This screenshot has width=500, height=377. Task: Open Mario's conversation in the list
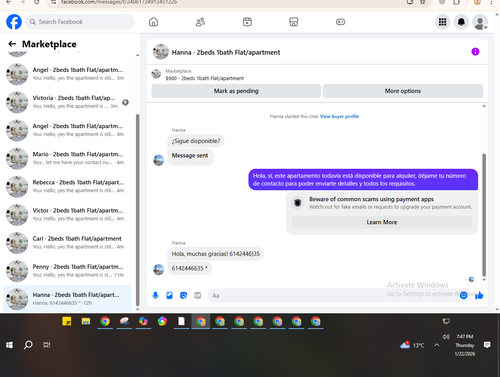[x=67, y=158]
